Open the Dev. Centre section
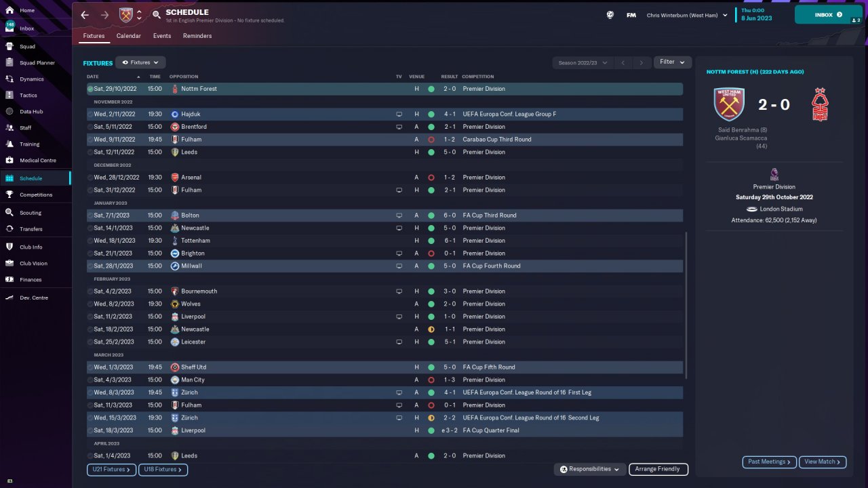868x488 pixels. point(35,298)
